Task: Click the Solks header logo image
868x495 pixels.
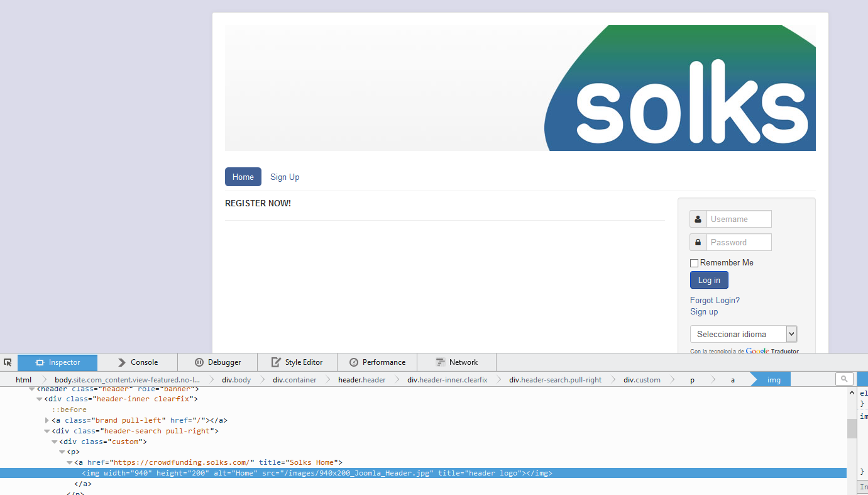Action: coord(520,88)
